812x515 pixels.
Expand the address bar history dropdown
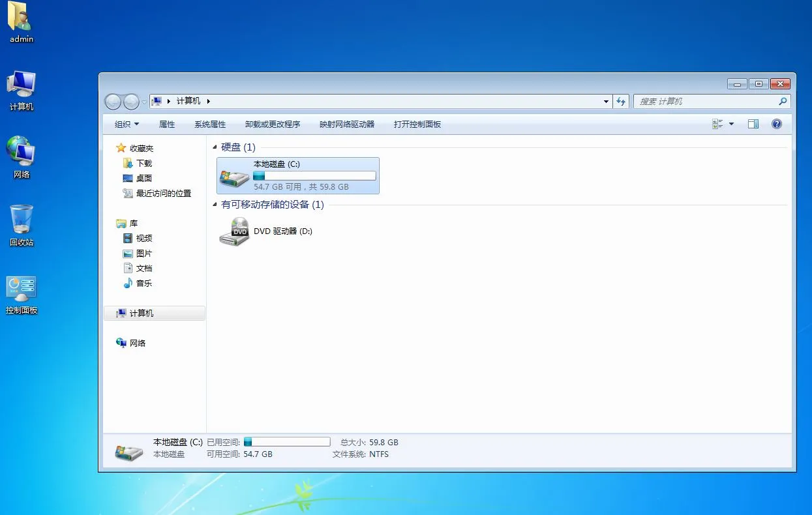606,102
